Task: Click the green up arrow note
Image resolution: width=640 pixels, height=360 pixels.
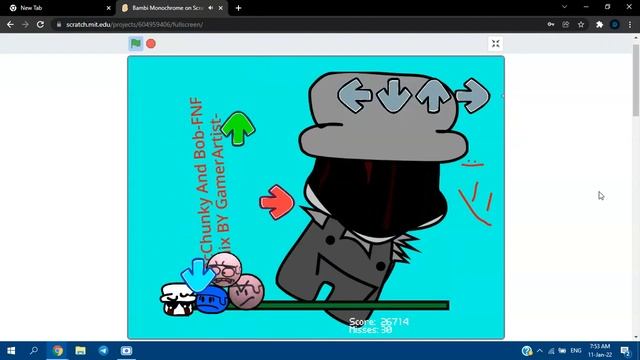Action: (238, 129)
